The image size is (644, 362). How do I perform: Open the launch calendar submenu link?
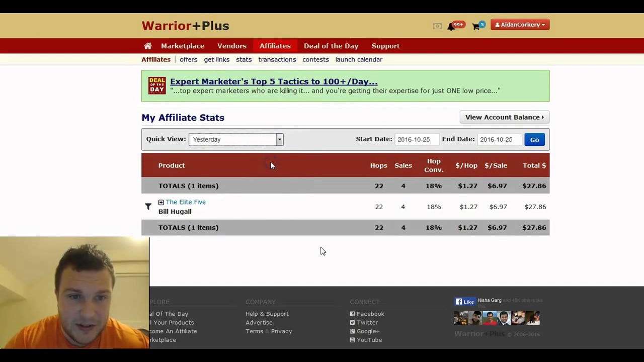click(x=359, y=59)
